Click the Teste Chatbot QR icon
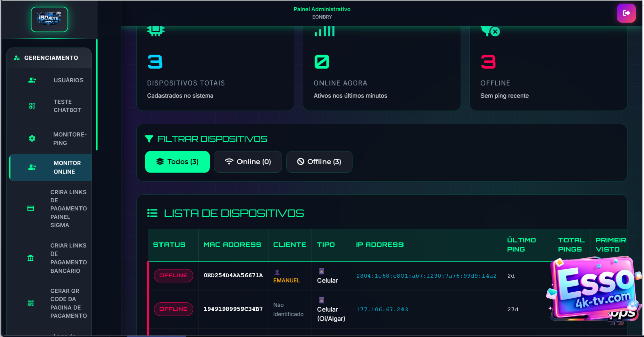 pyautogui.click(x=32, y=106)
